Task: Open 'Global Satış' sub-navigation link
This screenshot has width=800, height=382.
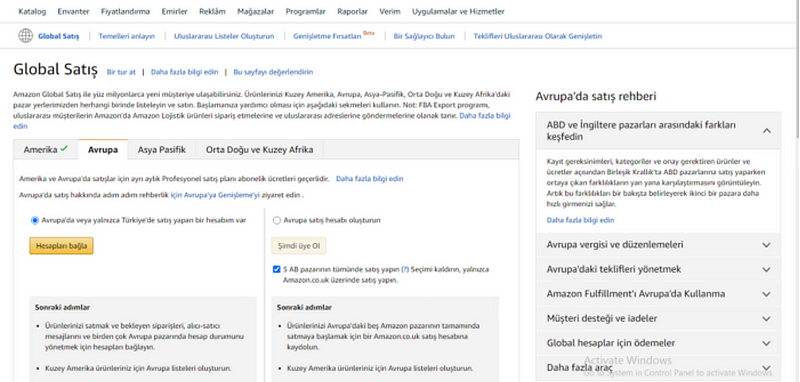Action: pyautogui.click(x=59, y=36)
